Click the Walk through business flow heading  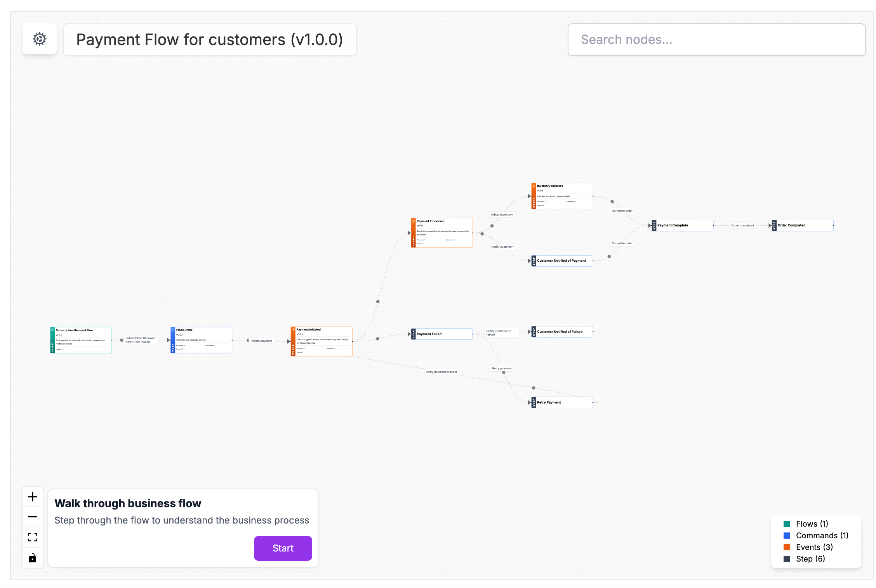pyautogui.click(x=128, y=503)
